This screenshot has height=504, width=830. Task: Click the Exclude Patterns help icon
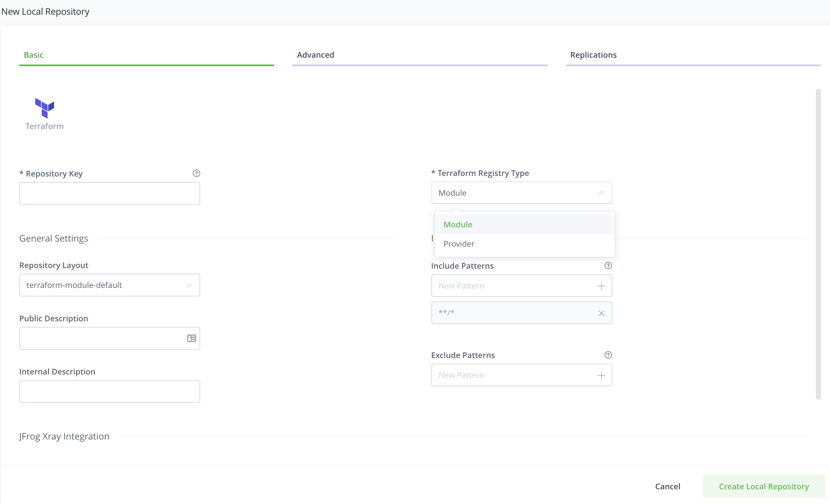click(x=608, y=355)
